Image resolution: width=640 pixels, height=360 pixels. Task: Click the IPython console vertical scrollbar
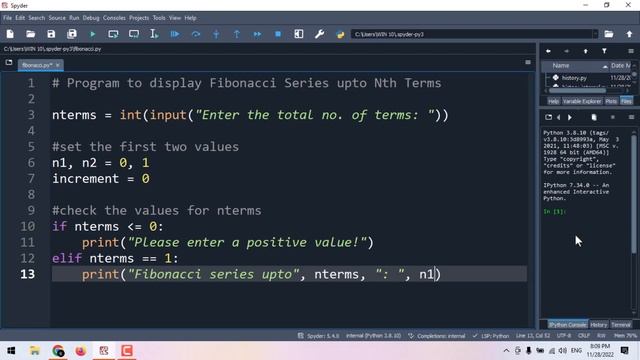pos(634,194)
